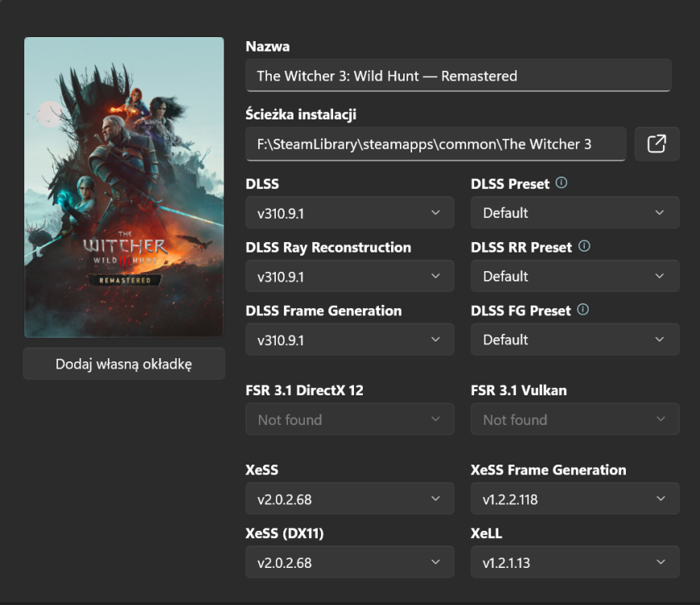Click the Nazwa game title field

(458, 76)
